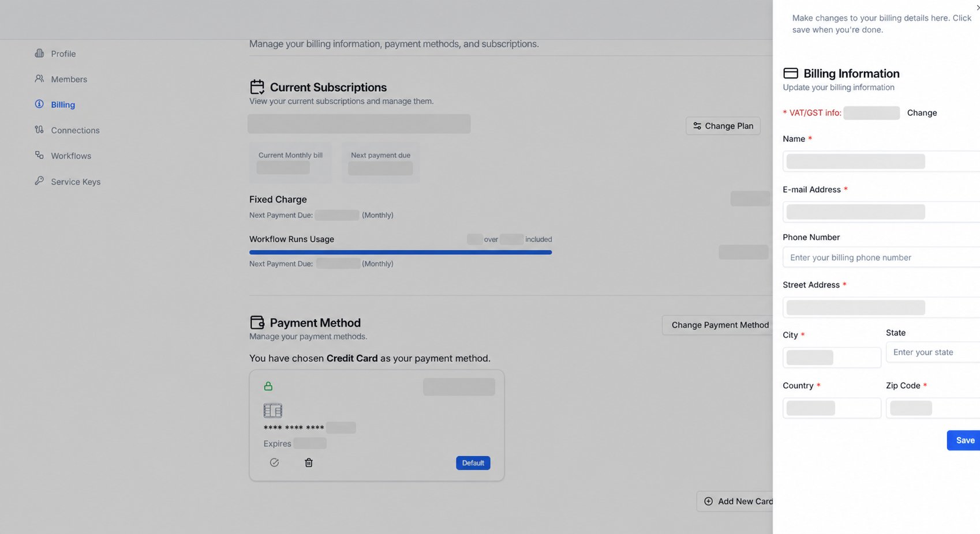
Task: Select the Billing sidebar item
Action: pyautogui.click(x=55, y=104)
